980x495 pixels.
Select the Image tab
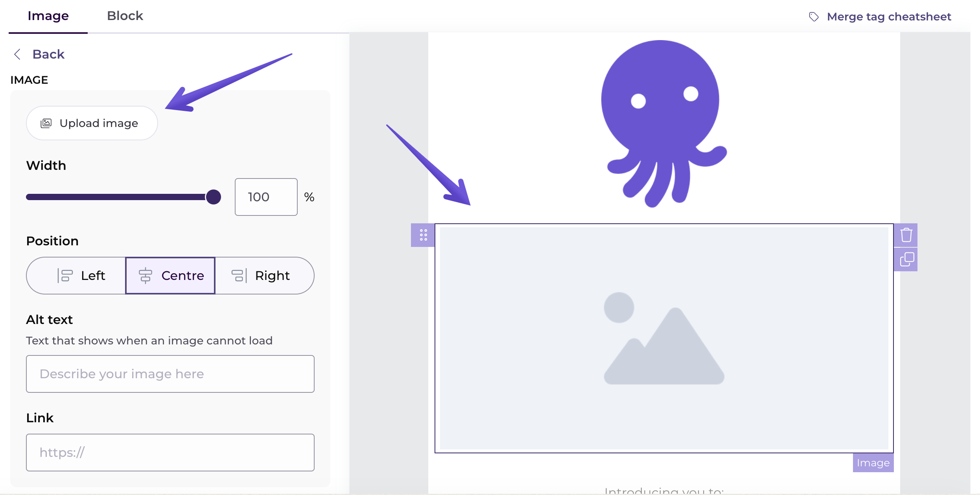pos(48,16)
